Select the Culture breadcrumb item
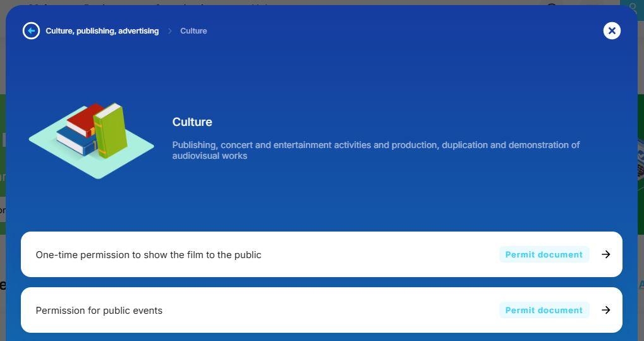The height and width of the screenshot is (341, 644). [193, 31]
